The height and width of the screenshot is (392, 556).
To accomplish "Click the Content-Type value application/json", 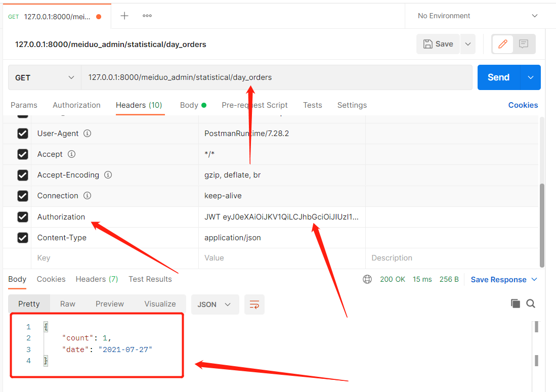I will (x=233, y=238).
